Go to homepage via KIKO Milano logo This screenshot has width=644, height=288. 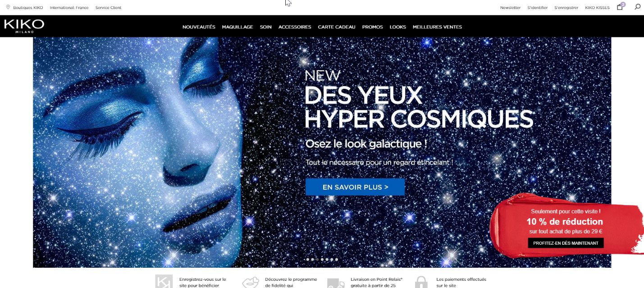24,26
